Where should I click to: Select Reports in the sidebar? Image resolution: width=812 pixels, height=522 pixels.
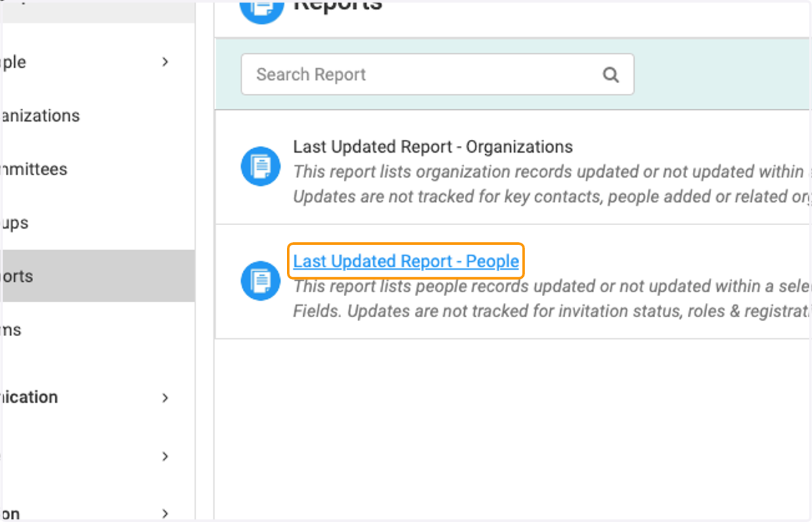(x=97, y=276)
